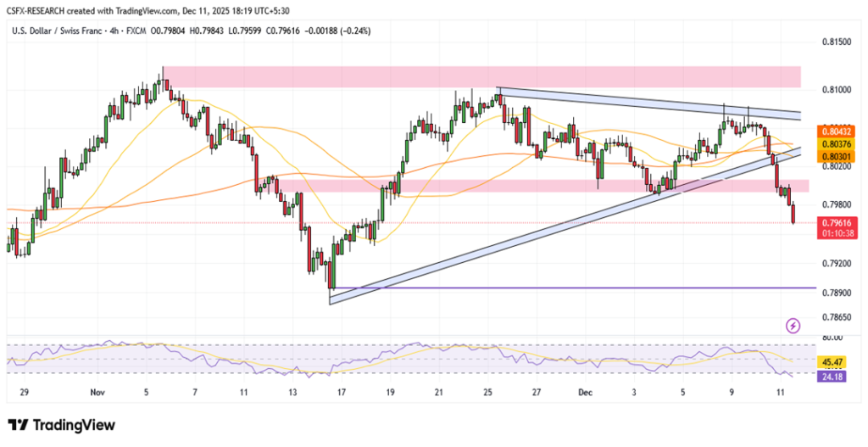
Task: Select the upper pink resistance zone rectangle
Action: point(481,76)
